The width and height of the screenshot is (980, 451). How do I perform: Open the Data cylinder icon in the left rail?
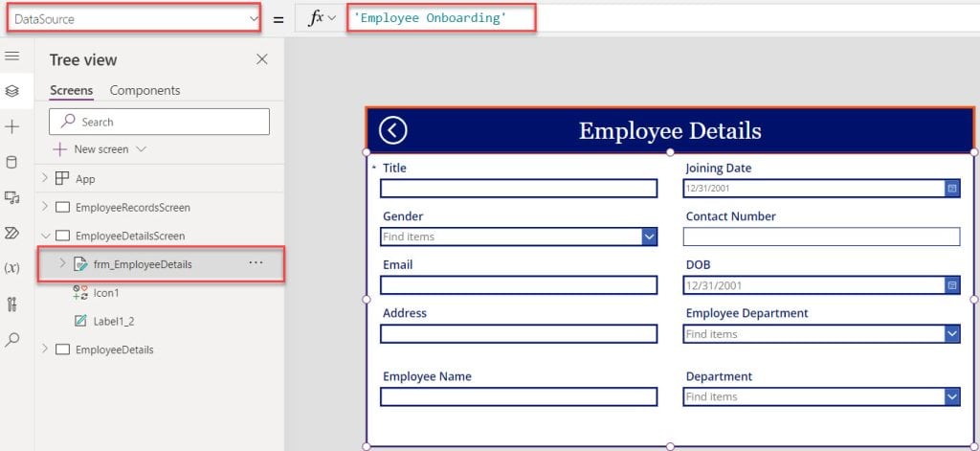11,163
